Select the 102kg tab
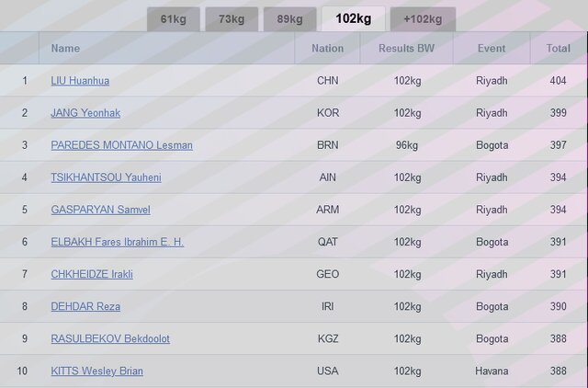The width and height of the screenshot is (588, 388). [353, 19]
